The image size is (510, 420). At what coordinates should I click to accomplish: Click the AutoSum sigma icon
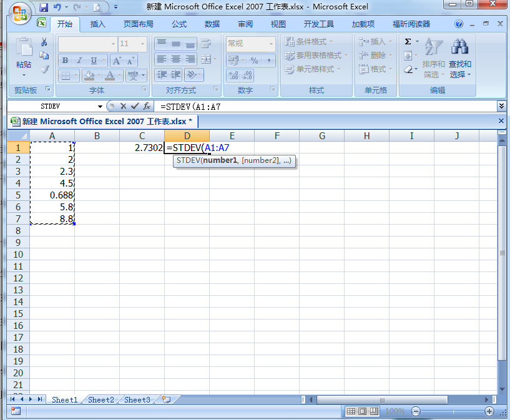click(408, 42)
